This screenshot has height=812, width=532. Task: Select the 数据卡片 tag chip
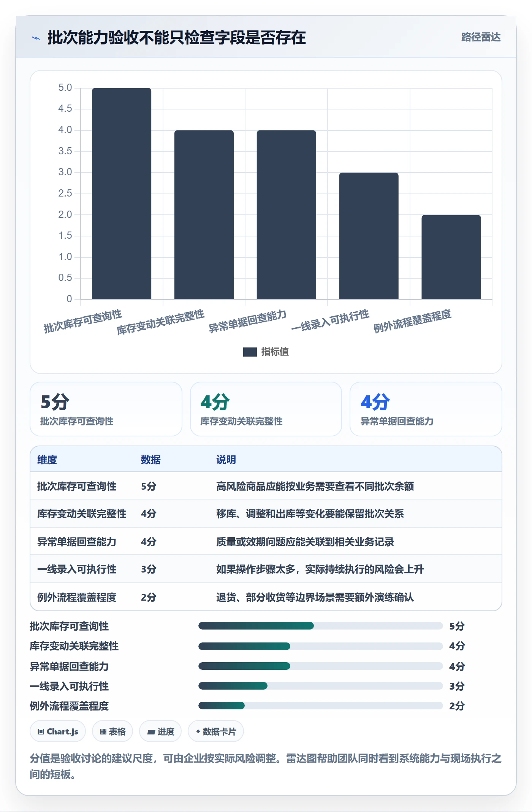[x=216, y=731]
